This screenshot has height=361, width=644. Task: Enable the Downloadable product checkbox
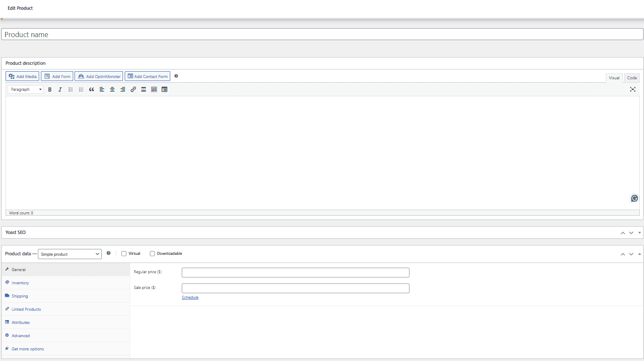(152, 253)
